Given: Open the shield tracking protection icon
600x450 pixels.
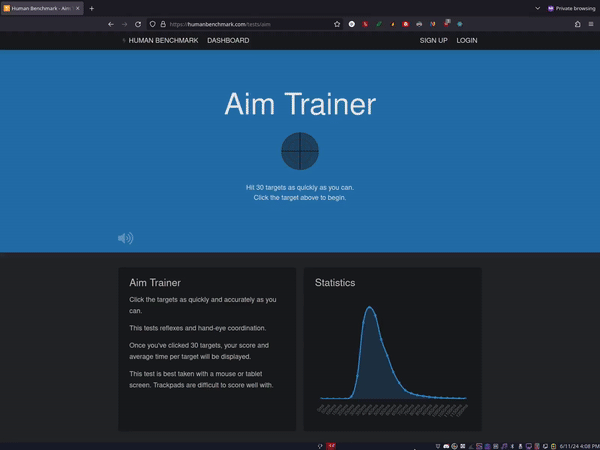Looking at the screenshot, I should pos(152,24).
